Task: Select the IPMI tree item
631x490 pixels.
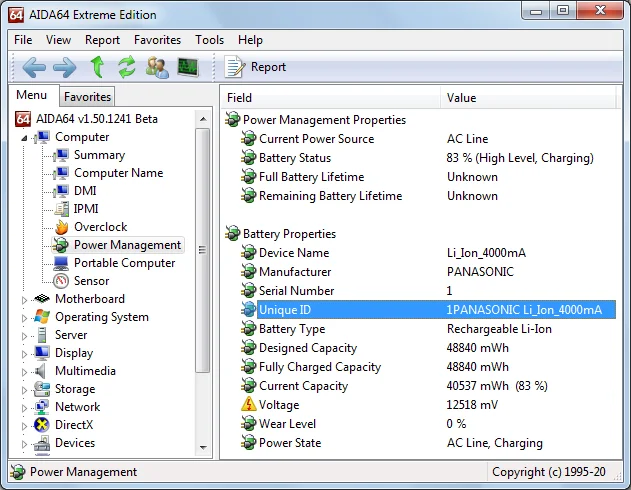Action: (86, 209)
